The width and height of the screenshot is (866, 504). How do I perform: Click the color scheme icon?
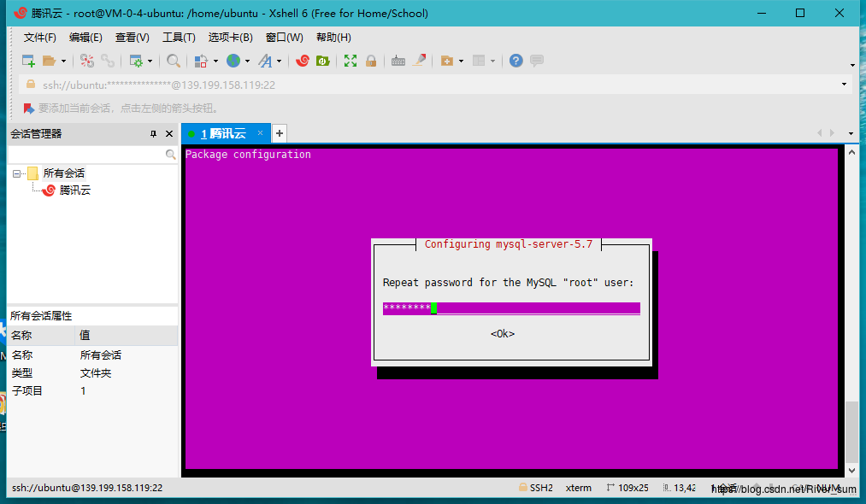click(x=201, y=61)
